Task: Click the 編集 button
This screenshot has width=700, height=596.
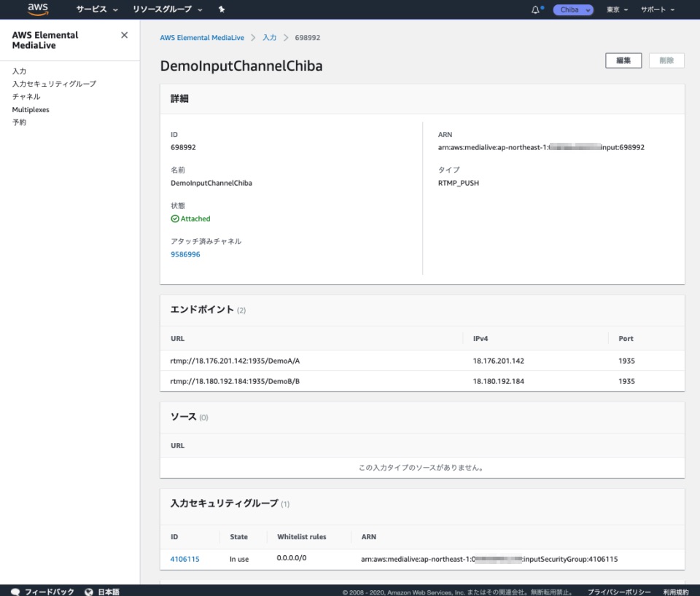Action: pyautogui.click(x=623, y=60)
